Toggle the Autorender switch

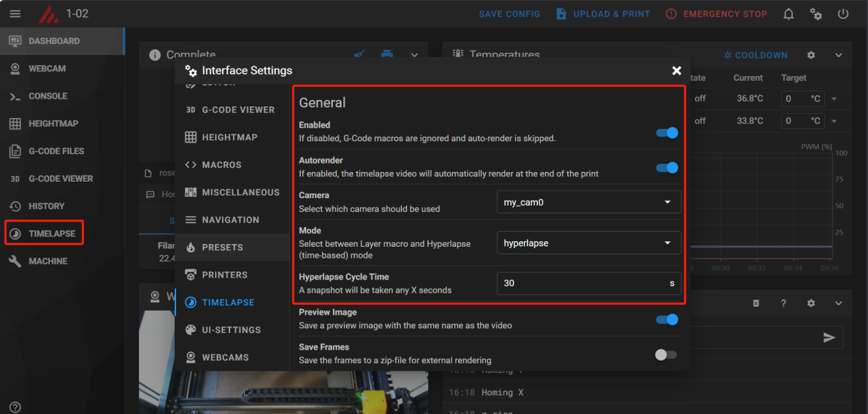click(x=667, y=168)
